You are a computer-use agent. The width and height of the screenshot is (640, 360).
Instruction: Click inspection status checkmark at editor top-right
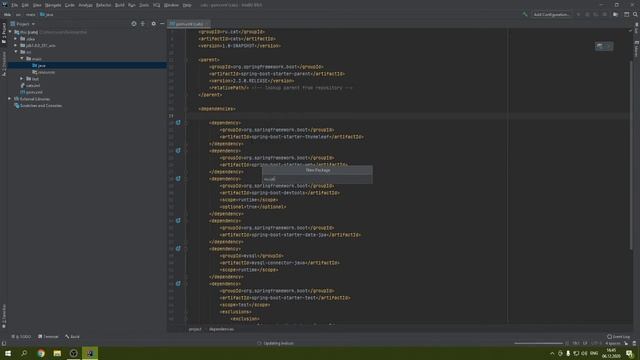[631, 31]
